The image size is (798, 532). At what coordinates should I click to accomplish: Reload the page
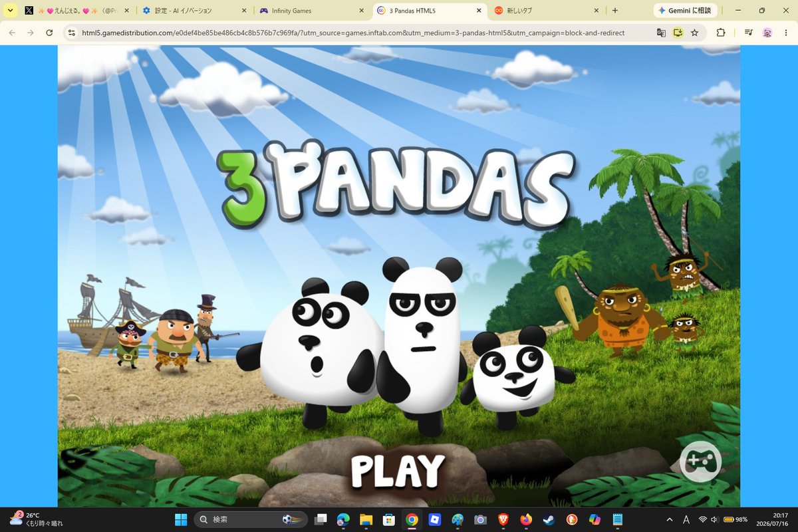[49, 33]
